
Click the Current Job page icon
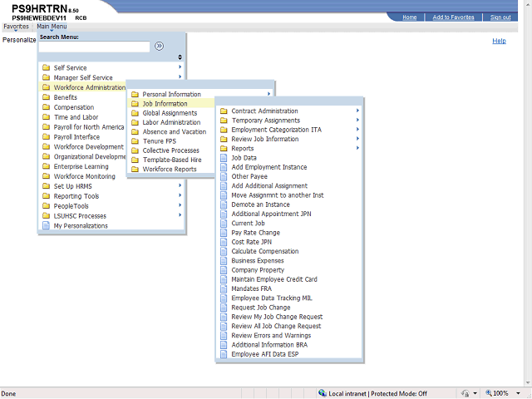pyautogui.click(x=224, y=224)
